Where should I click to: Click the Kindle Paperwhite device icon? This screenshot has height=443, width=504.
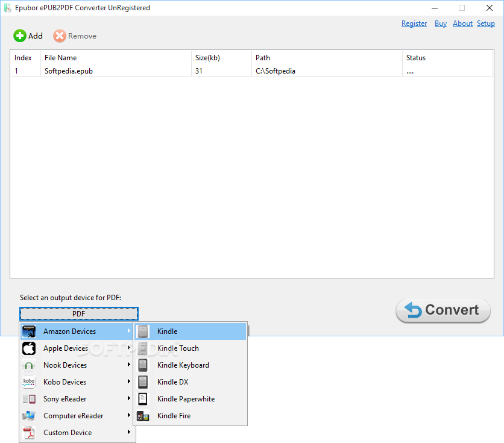point(143,399)
